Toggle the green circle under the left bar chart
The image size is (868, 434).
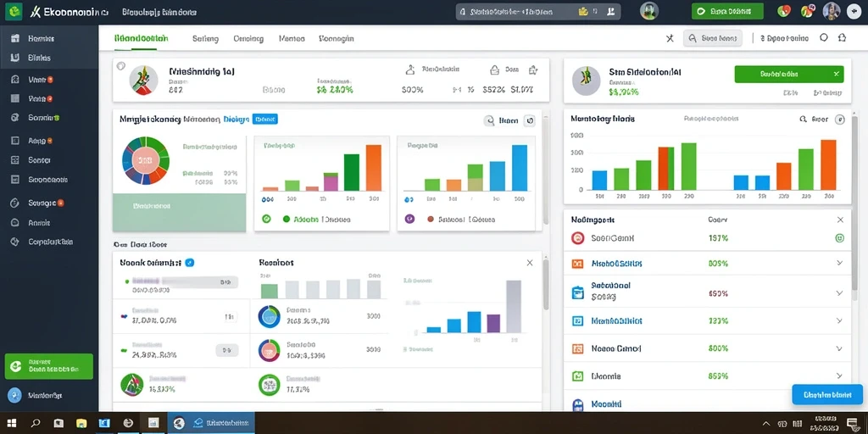[266, 219]
